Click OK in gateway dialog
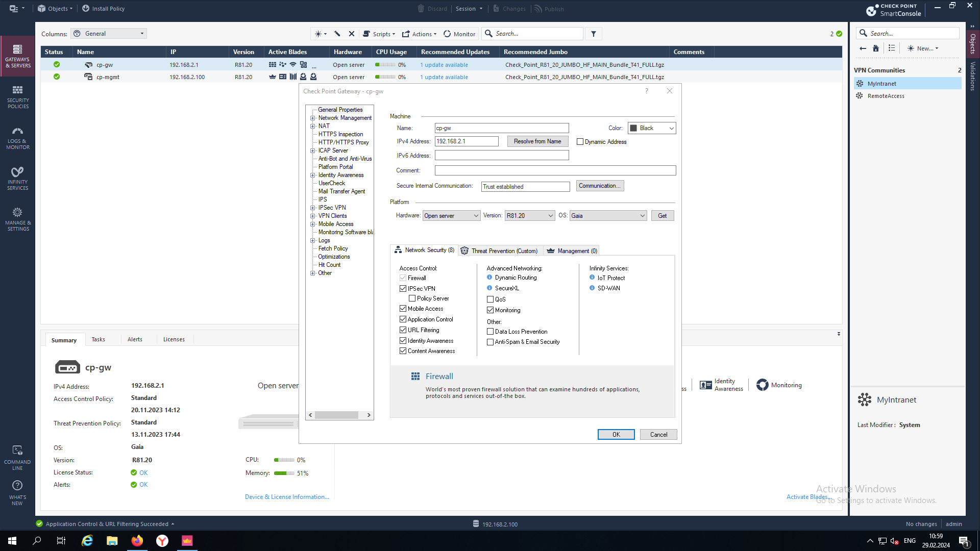The width and height of the screenshot is (980, 551). [616, 435]
